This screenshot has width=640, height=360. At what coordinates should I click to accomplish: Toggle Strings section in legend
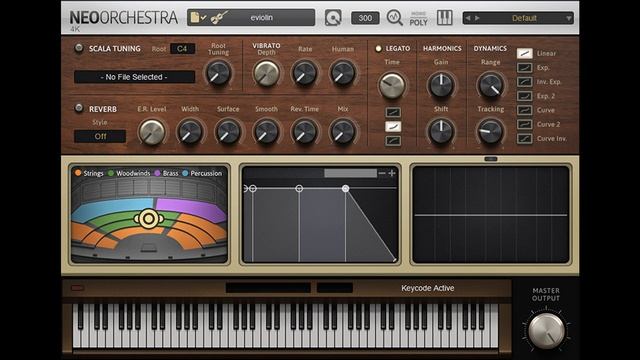(89, 173)
